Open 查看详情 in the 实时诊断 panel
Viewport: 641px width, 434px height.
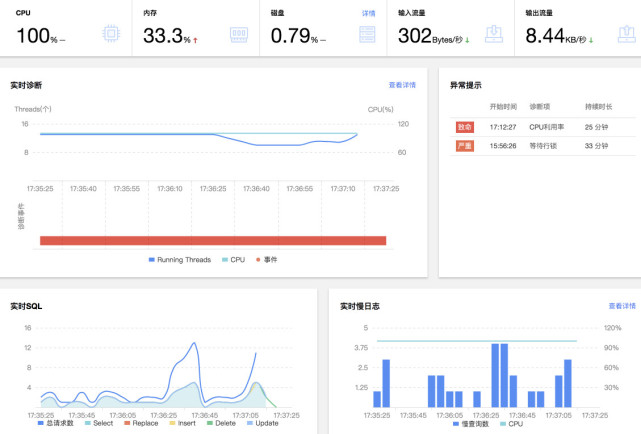[x=402, y=85]
